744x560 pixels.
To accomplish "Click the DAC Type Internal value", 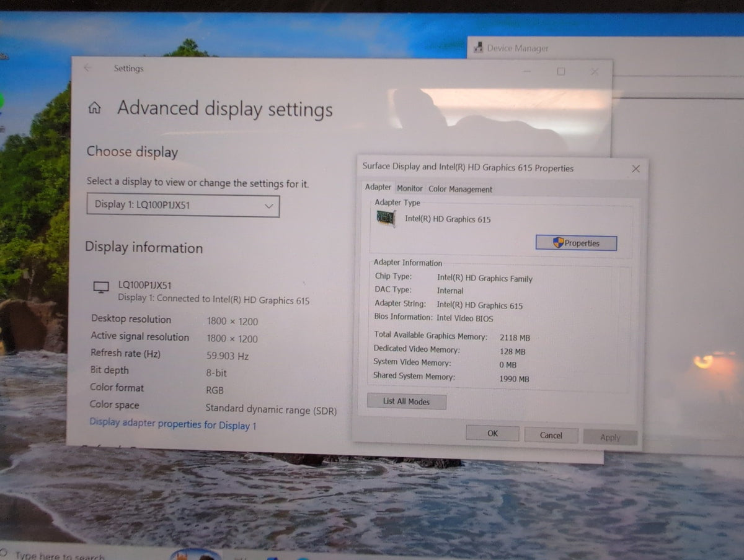I will tap(450, 291).
